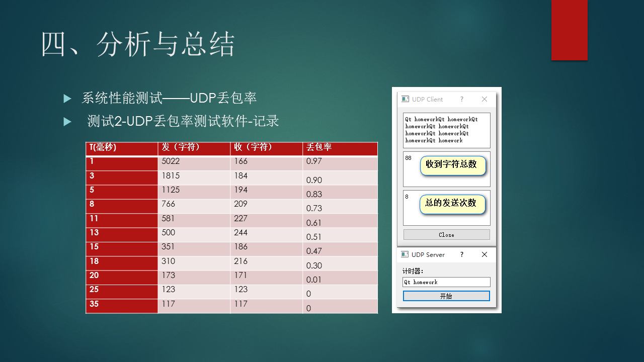Click the T row header 35
Viewport: 644px width, 362px height.
[122, 306]
